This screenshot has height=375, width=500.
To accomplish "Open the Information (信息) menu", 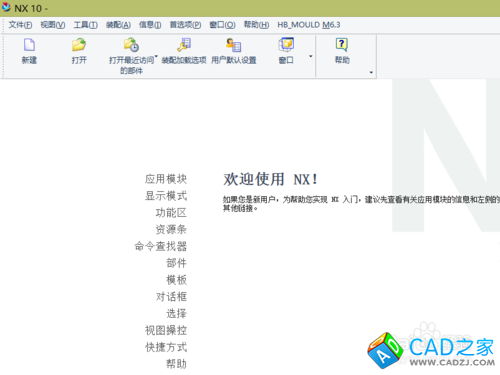I will 150,25.
